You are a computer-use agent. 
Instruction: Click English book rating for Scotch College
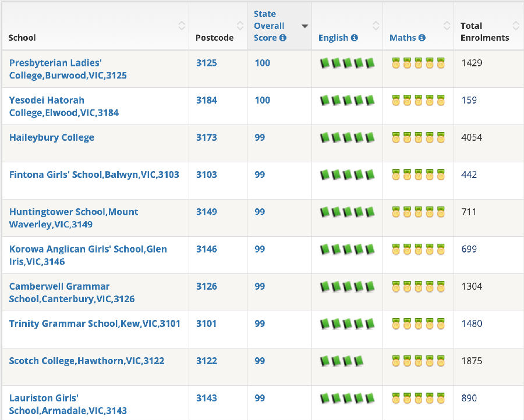click(x=342, y=361)
